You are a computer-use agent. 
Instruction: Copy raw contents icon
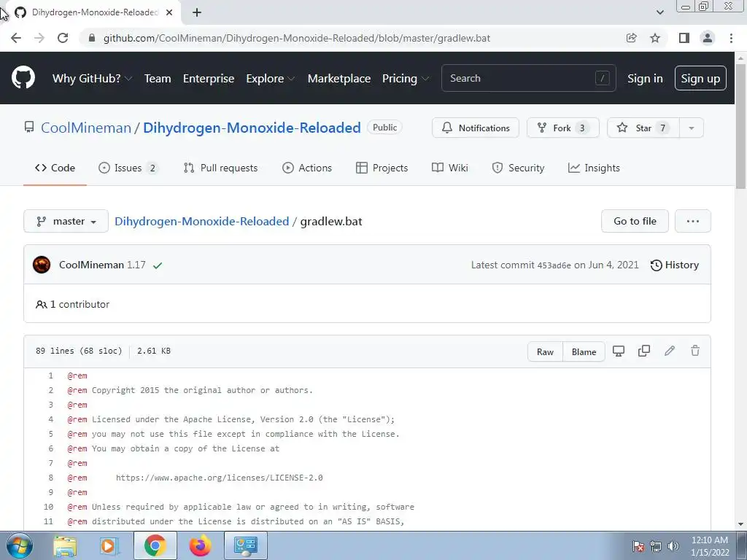644,351
